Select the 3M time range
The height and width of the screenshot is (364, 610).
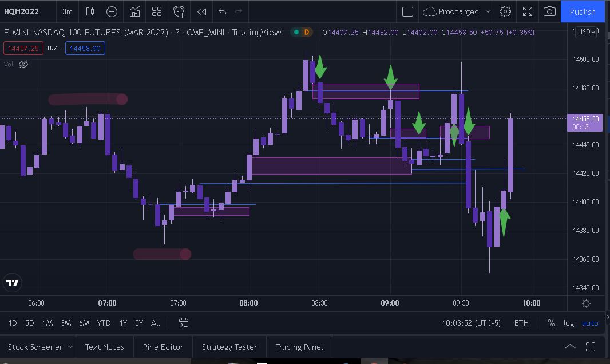(66, 323)
